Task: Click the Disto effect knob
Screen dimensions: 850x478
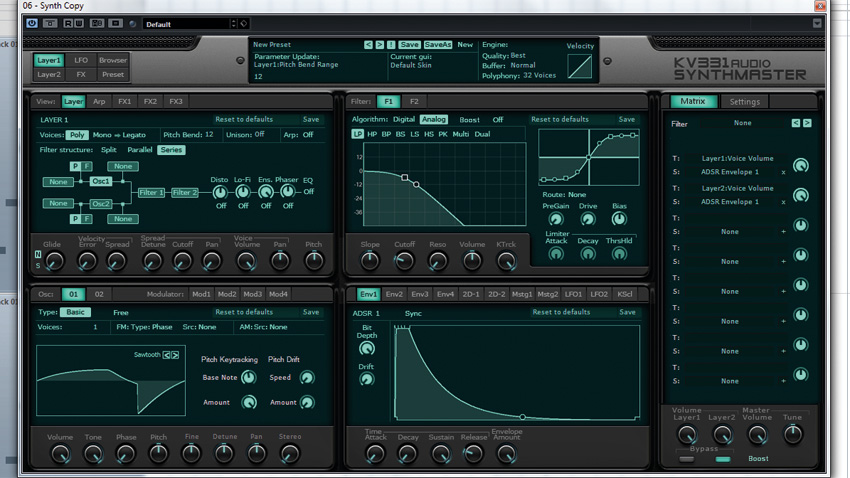Action: tap(220, 192)
